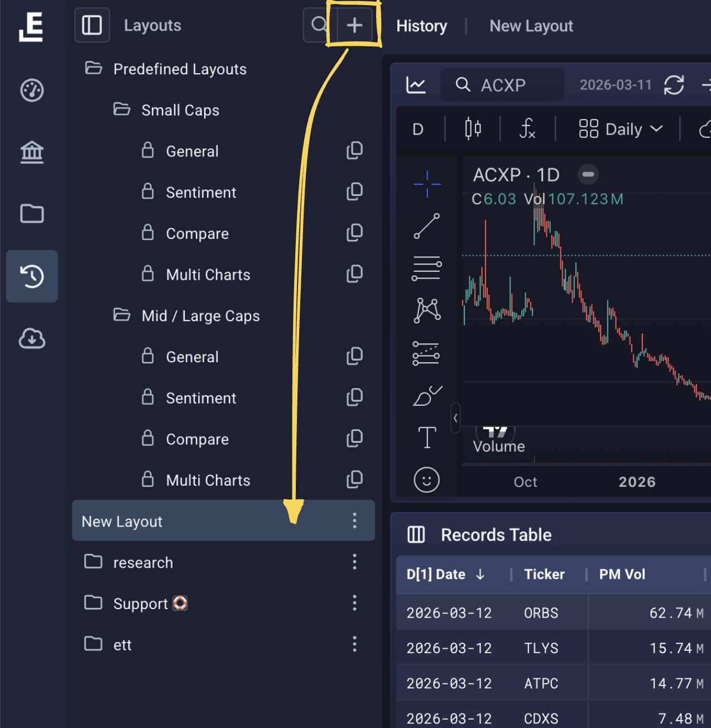711x728 pixels.
Task: Select the trend line drawing tool
Action: tap(427, 226)
